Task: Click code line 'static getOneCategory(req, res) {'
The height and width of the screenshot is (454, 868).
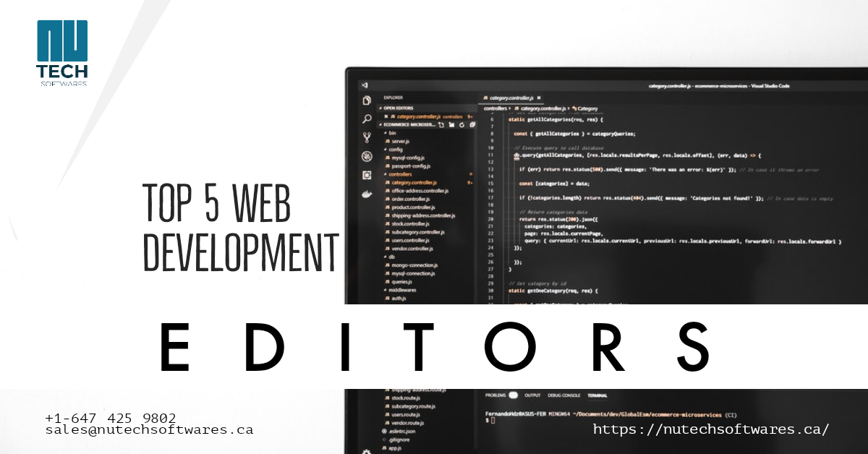Action: tap(553, 291)
